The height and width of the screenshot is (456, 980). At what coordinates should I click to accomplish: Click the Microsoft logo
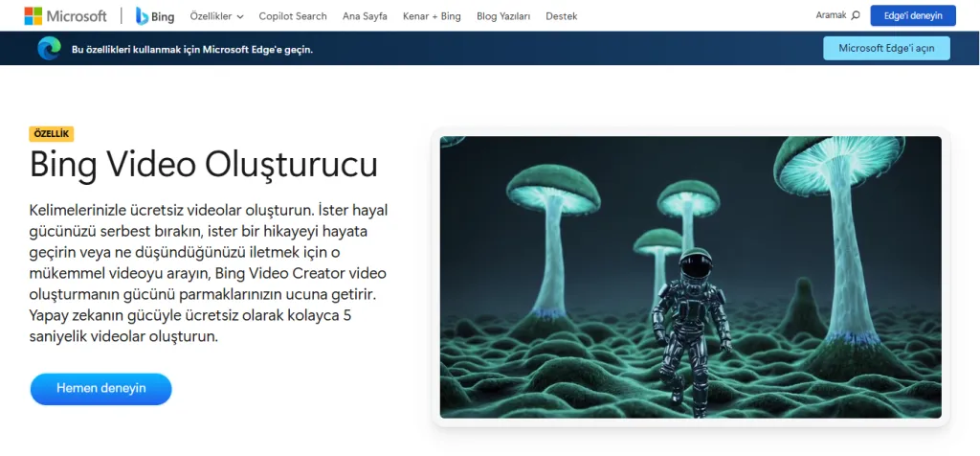(x=66, y=16)
